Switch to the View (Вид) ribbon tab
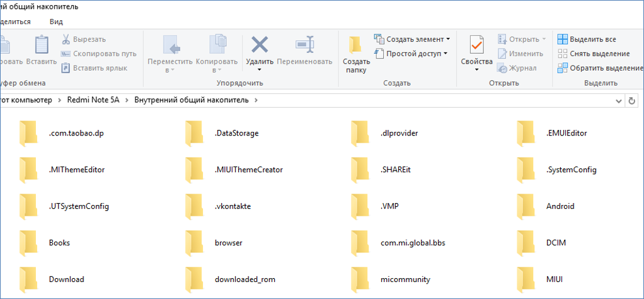 (x=56, y=21)
